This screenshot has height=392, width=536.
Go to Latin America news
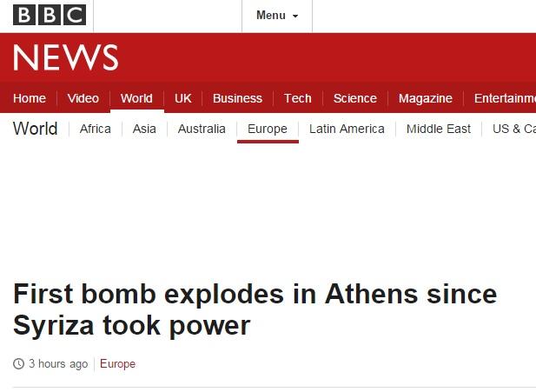[x=347, y=129]
